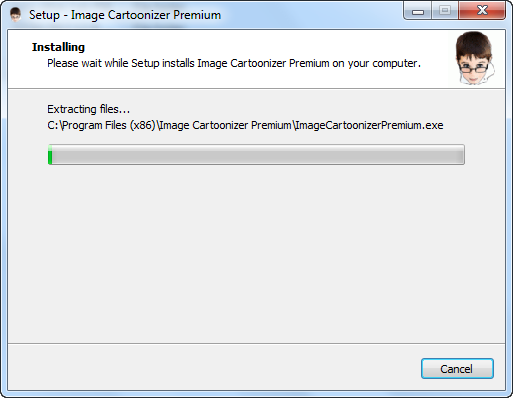Click the green filled portion of the progress bar
This screenshot has width=513, height=398.
(x=50, y=155)
